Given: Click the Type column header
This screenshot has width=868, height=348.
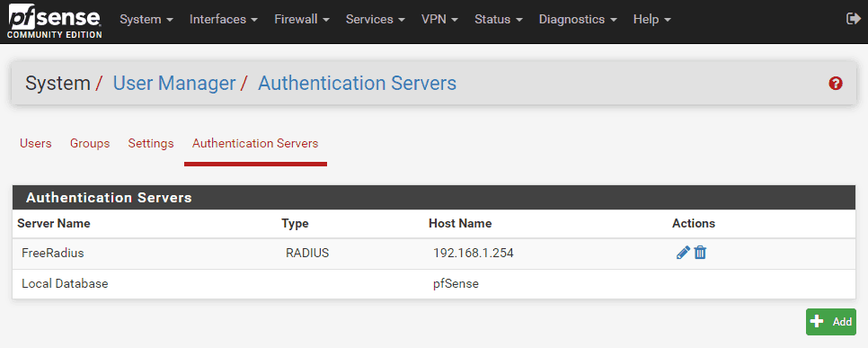Looking at the screenshot, I should coord(295,224).
